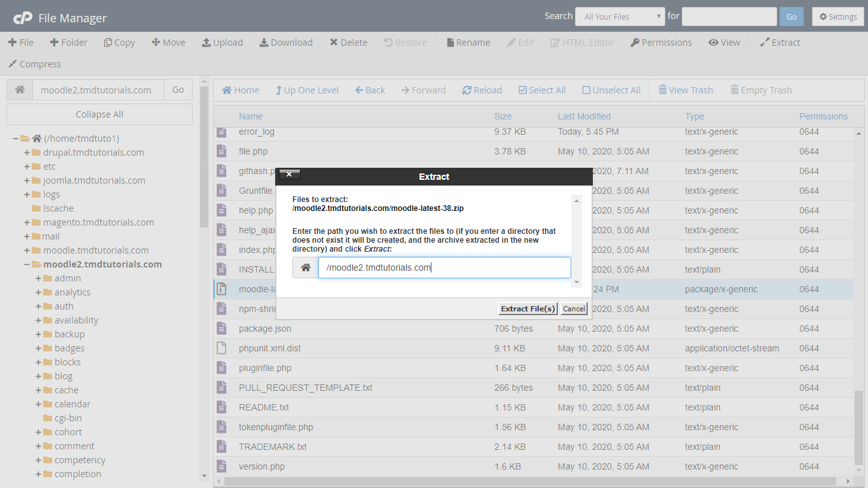Click the Unselect All checkbox button
This screenshot has height=488, width=868.
611,90
